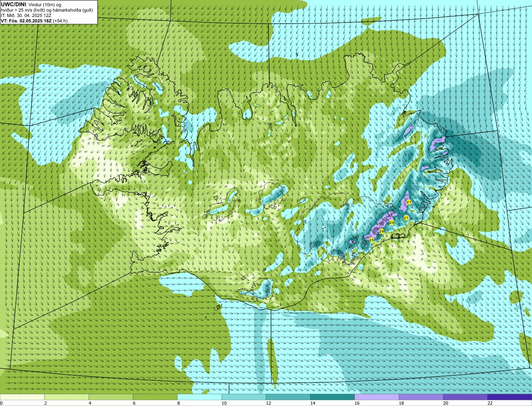Click the legend tick label "4"

(90, 403)
